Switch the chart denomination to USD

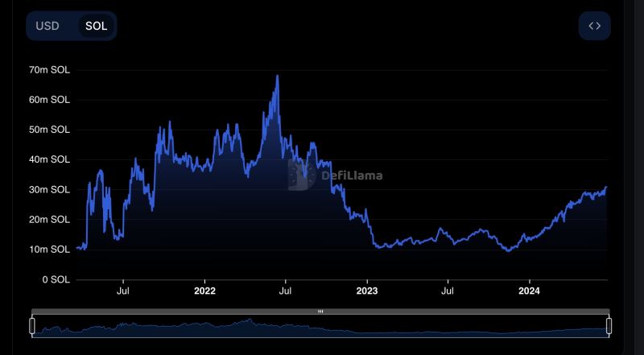pos(47,26)
